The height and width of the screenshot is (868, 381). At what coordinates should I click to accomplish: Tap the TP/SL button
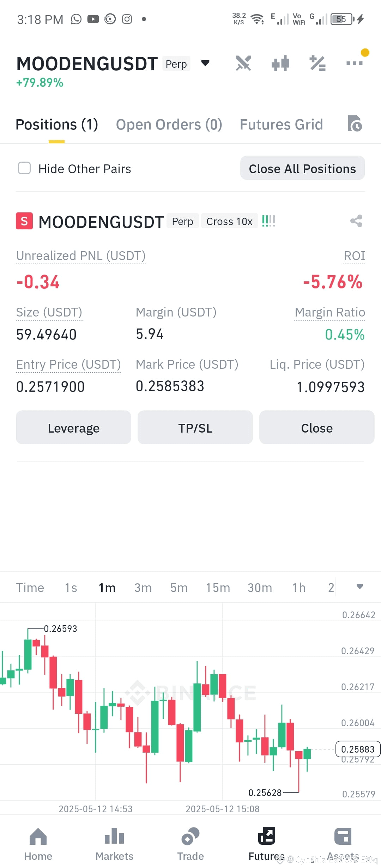click(x=195, y=428)
